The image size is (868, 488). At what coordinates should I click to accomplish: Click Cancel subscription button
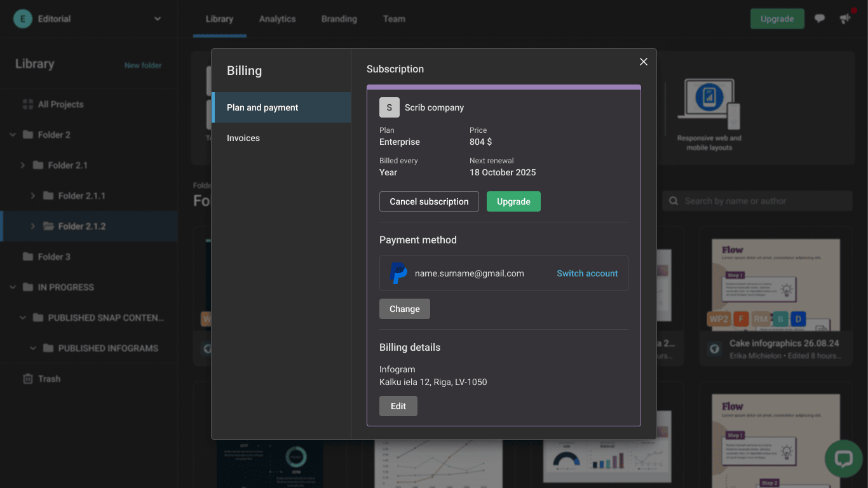coord(429,201)
